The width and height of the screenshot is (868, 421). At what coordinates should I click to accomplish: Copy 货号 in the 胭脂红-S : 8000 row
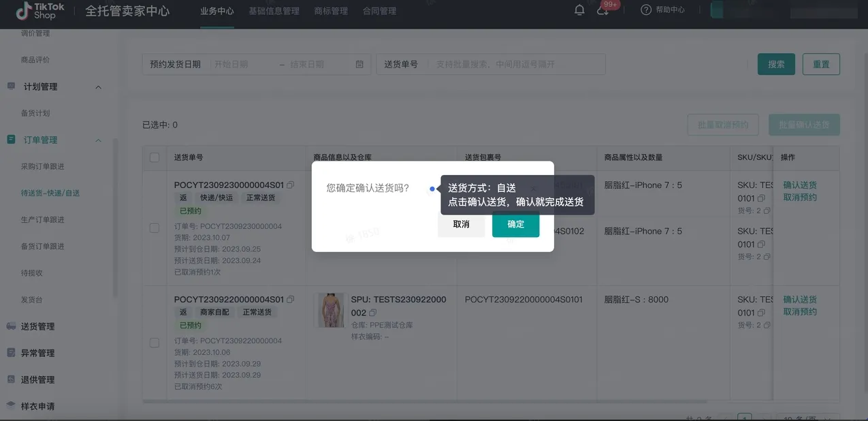[x=767, y=325]
